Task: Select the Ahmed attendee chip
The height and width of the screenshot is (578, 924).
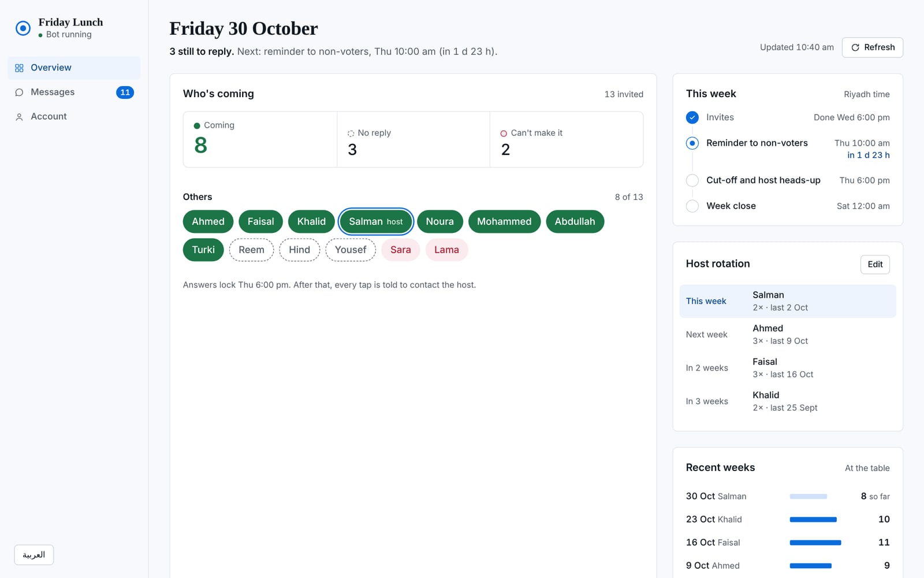Action: coord(208,221)
